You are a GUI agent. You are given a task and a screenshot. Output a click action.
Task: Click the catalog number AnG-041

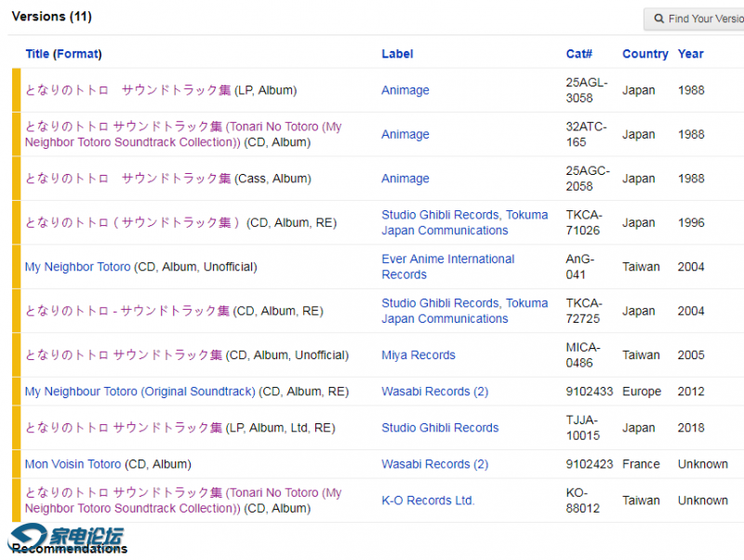tap(579, 267)
